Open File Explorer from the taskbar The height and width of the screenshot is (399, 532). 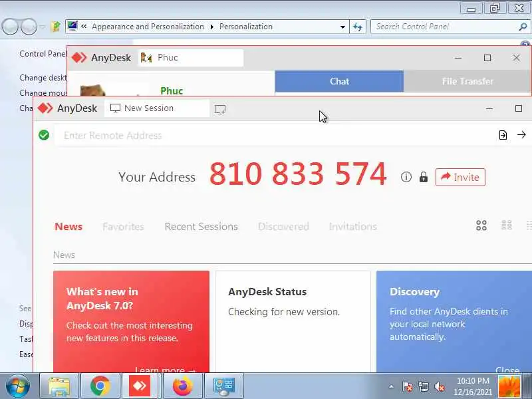[59, 386]
